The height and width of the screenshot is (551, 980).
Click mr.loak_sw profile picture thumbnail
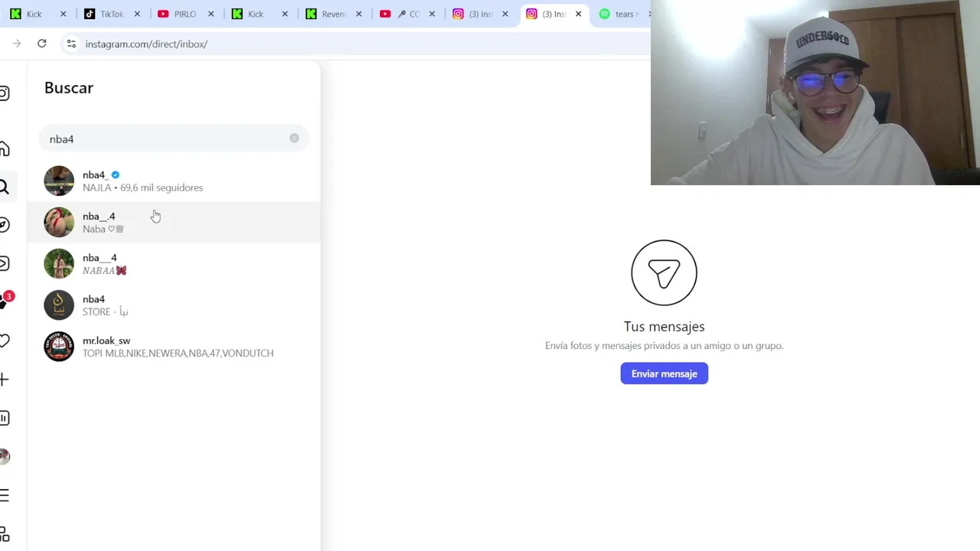click(x=59, y=346)
